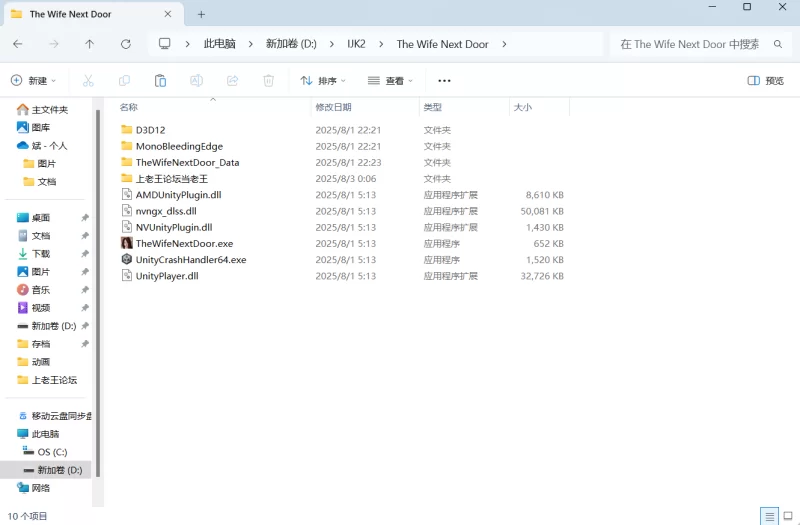
Task: Click the PC monitor icon in address bar
Action: pyautogui.click(x=164, y=44)
